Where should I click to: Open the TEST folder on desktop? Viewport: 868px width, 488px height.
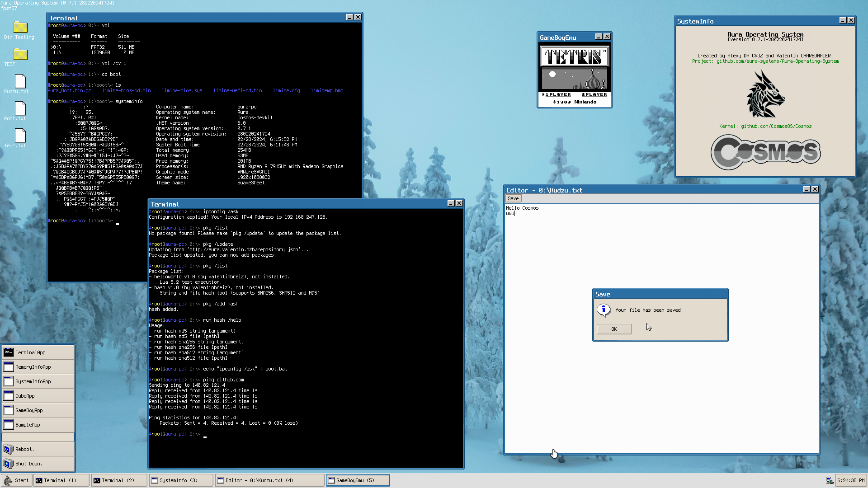pos(20,55)
